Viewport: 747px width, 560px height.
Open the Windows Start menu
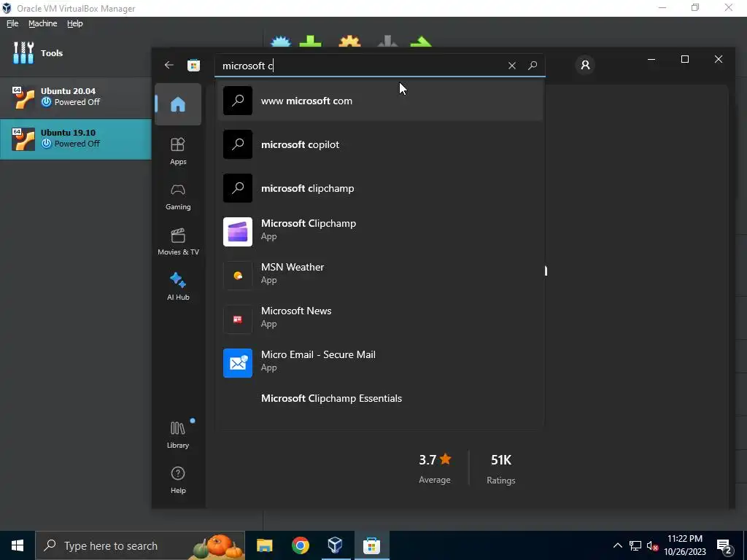18,545
